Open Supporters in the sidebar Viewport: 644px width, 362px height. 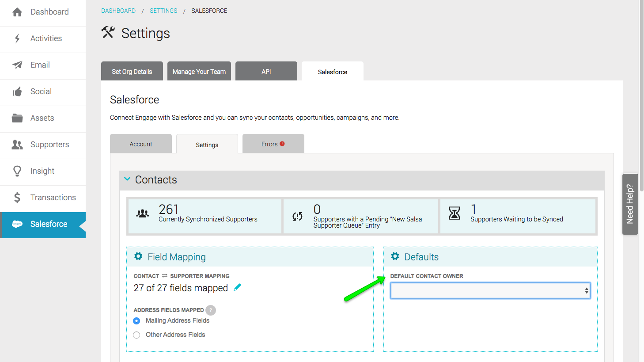point(43,145)
